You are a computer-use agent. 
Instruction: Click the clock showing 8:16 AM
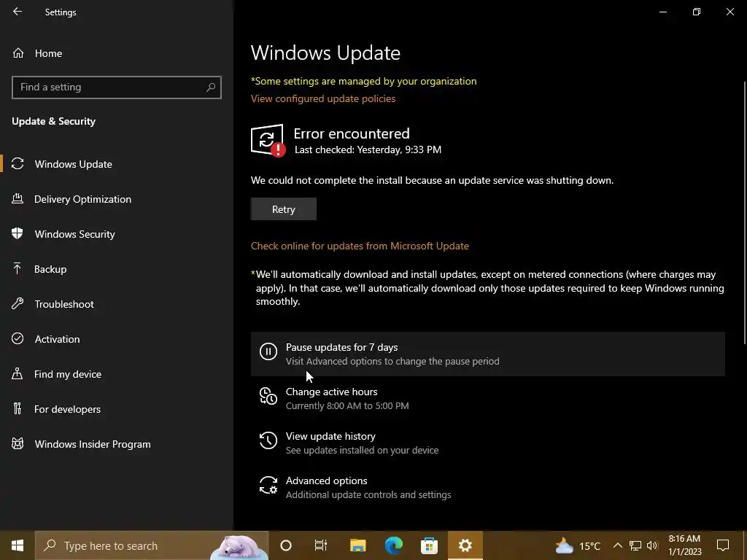point(684,545)
